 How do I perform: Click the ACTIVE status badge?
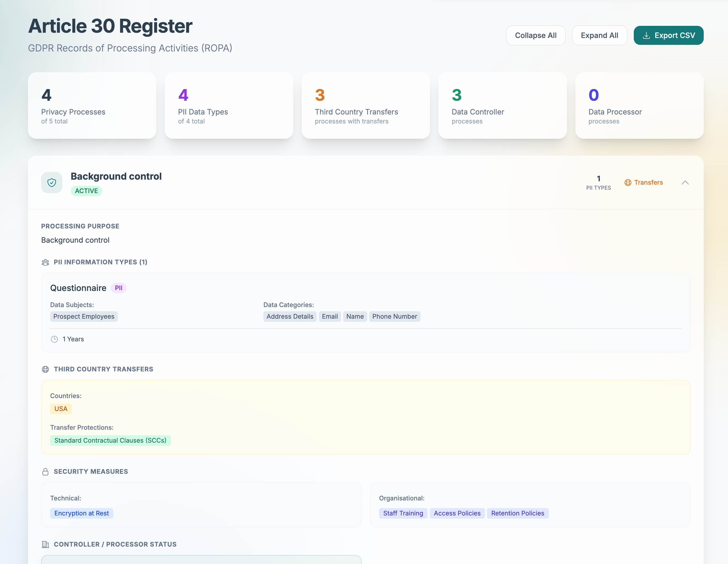[86, 191]
